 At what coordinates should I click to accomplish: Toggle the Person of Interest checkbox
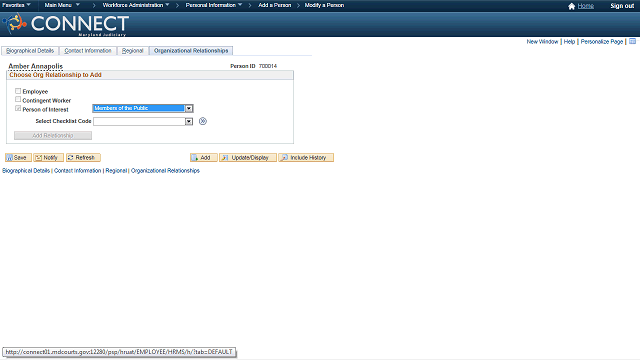click(18, 108)
